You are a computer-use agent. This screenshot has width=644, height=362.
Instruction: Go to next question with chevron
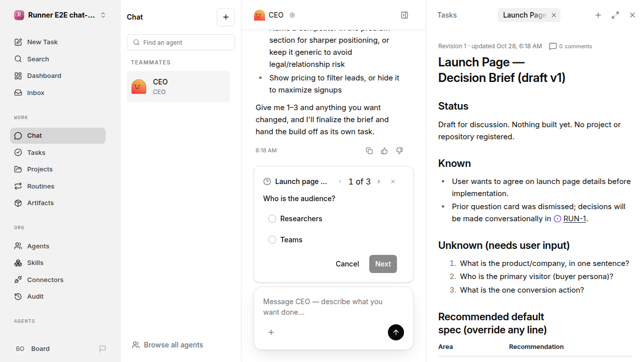(379, 182)
